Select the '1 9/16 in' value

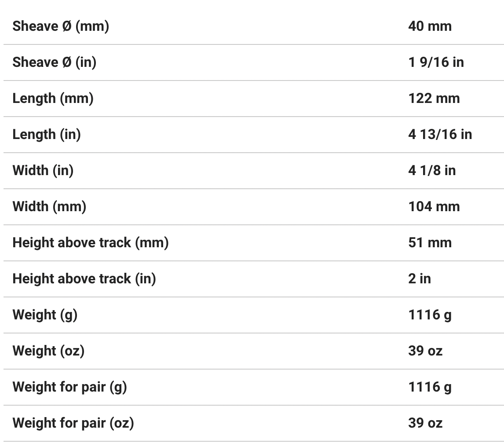436,62
